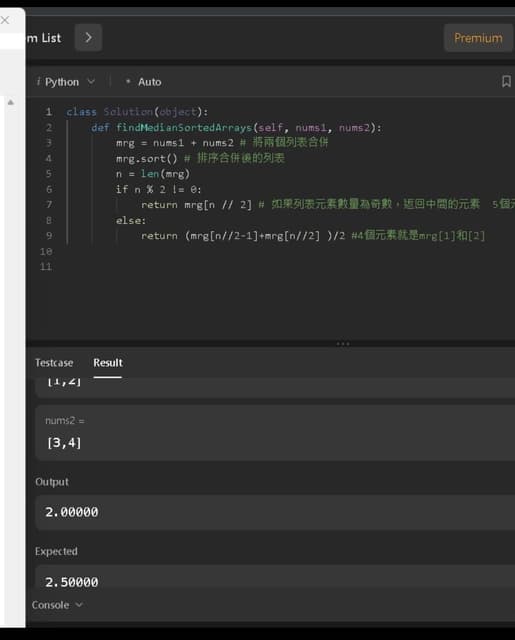
Task: Click the findMedianSortedArrays function name
Action: (x=184, y=128)
